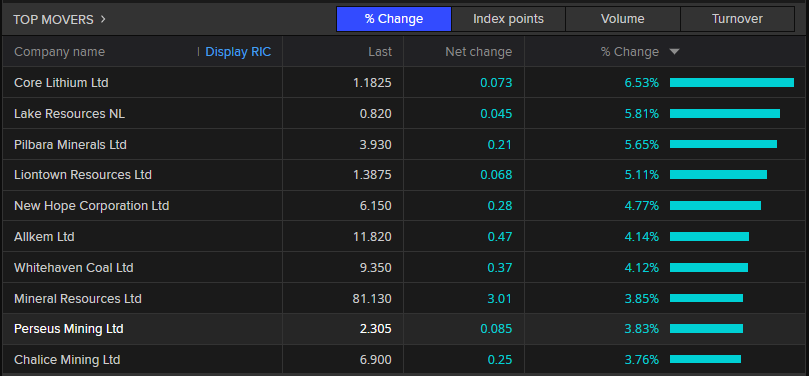Toggle the % Change sort arrow icon
The height and width of the screenshot is (376, 809).
[674, 52]
